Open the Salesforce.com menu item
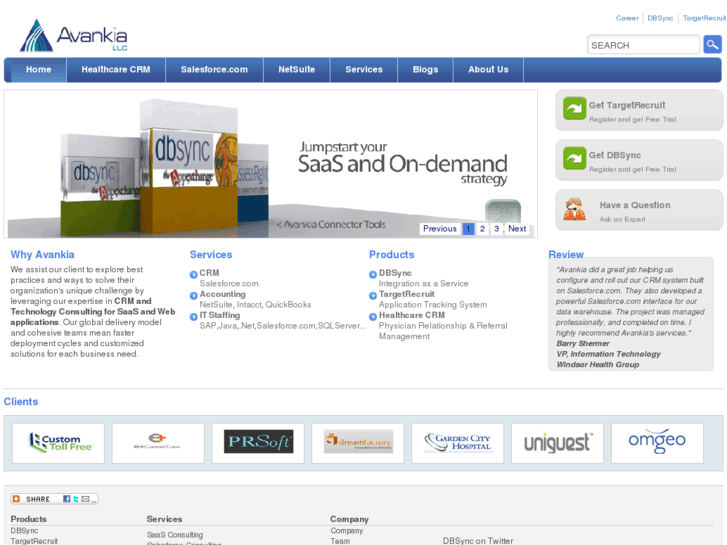The image size is (727, 545). click(214, 70)
